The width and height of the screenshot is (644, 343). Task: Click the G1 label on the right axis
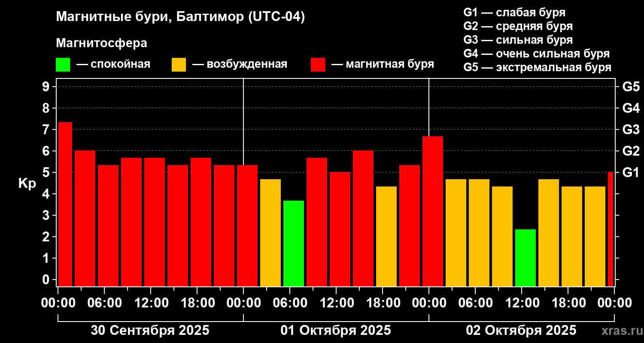coord(631,172)
